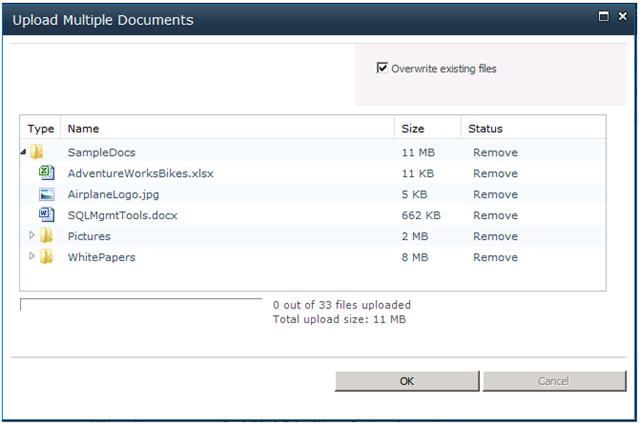Click the Pictures folder icon
The image size is (640, 424).
47,235
